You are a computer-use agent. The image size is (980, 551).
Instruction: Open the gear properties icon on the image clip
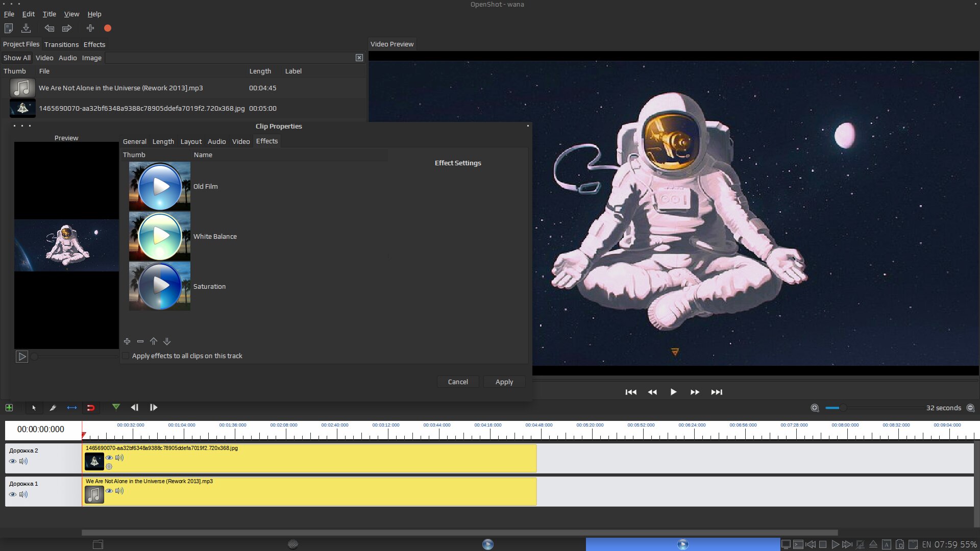coord(109,466)
